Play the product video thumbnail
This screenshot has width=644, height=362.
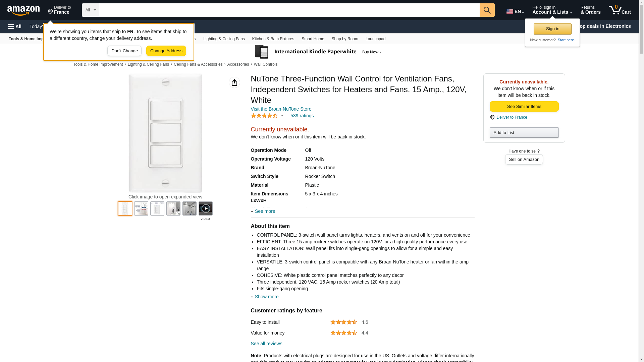pyautogui.click(x=205, y=208)
